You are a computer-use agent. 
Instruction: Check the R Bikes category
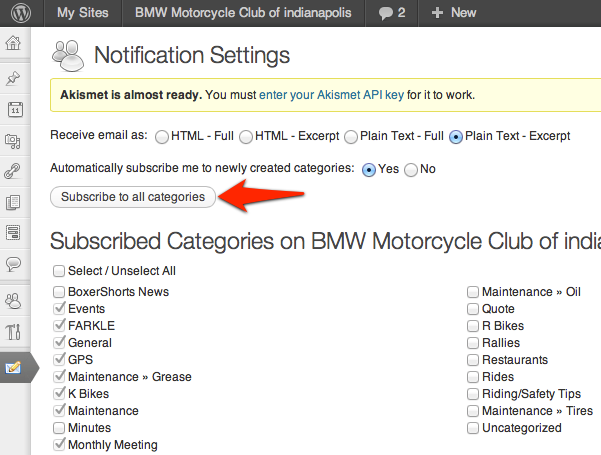pos(473,326)
